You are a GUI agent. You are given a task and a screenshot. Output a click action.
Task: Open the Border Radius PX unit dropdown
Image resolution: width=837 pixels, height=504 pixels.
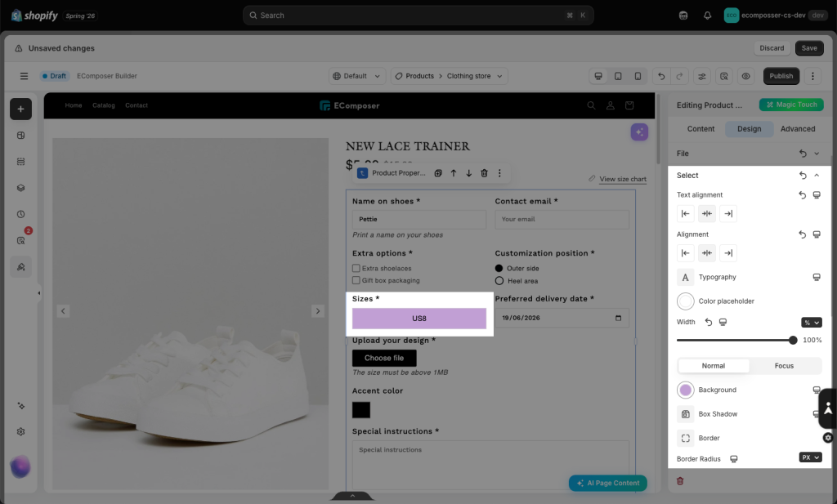coord(810,457)
